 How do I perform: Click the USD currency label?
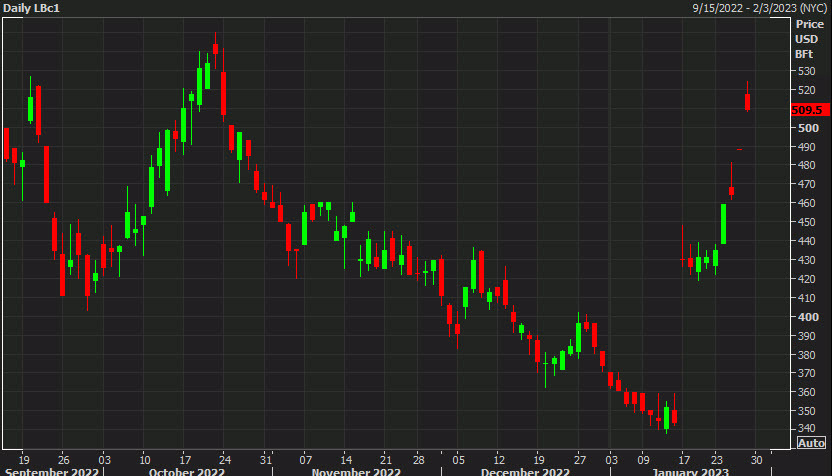(807, 39)
